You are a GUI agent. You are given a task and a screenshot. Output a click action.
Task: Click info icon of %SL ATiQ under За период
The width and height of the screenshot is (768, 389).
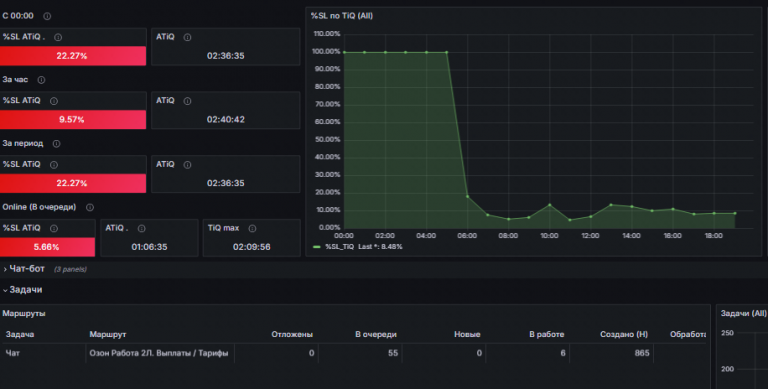[54, 165]
